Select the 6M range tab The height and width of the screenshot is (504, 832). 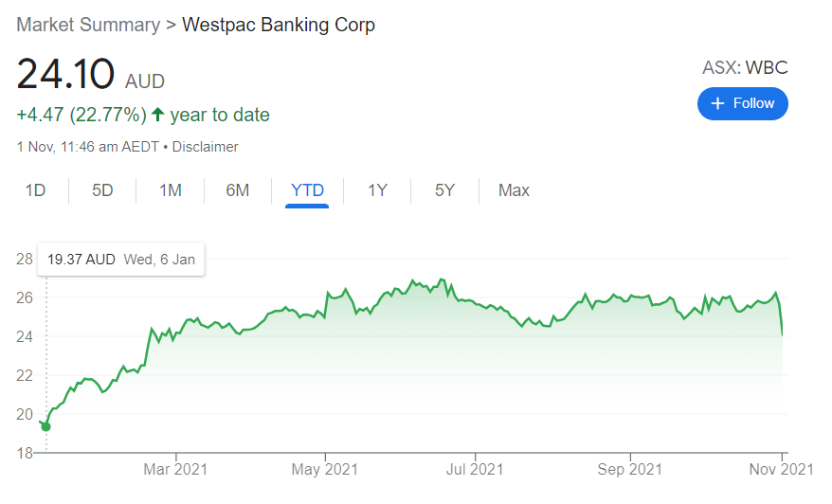point(237,190)
